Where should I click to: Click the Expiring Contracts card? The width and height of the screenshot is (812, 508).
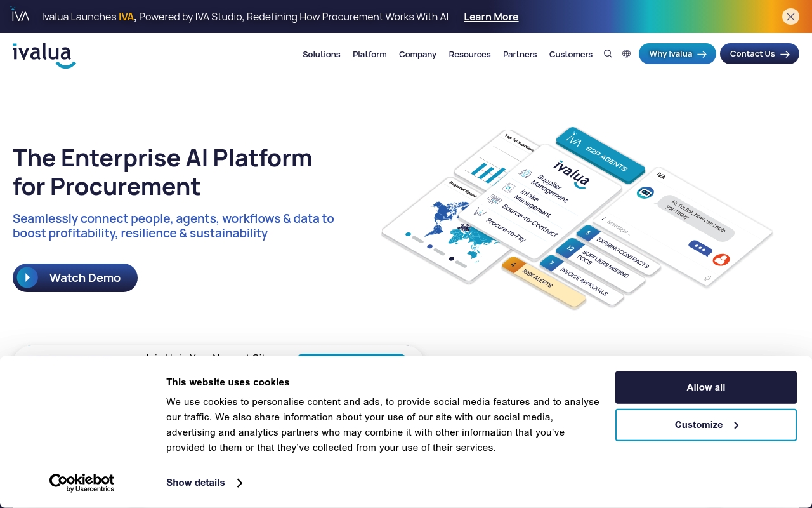(x=618, y=250)
